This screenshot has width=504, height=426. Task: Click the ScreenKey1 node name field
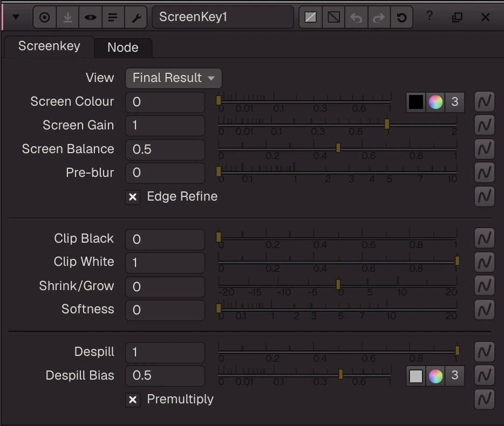pyautogui.click(x=223, y=17)
